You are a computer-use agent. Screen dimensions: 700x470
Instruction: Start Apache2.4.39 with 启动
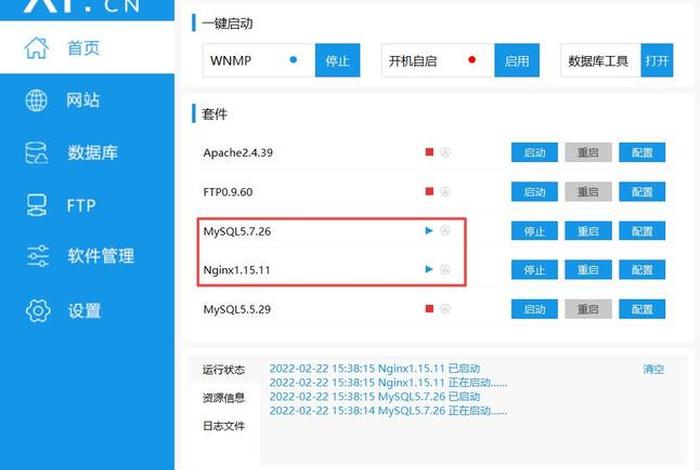point(534,152)
